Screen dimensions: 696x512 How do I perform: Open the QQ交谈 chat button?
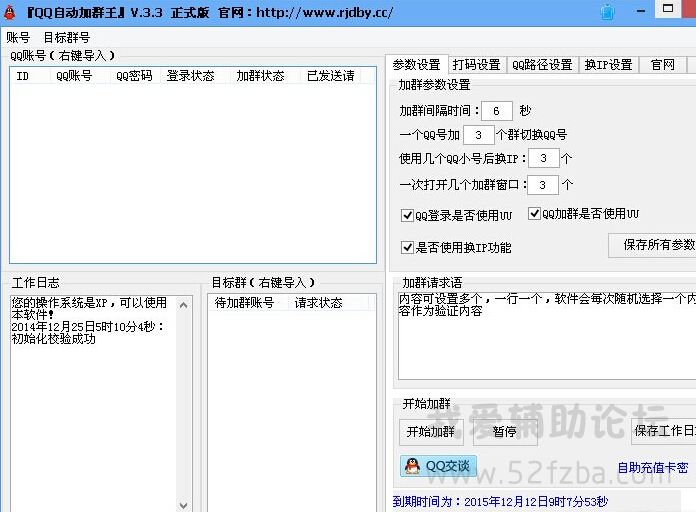pos(438,466)
